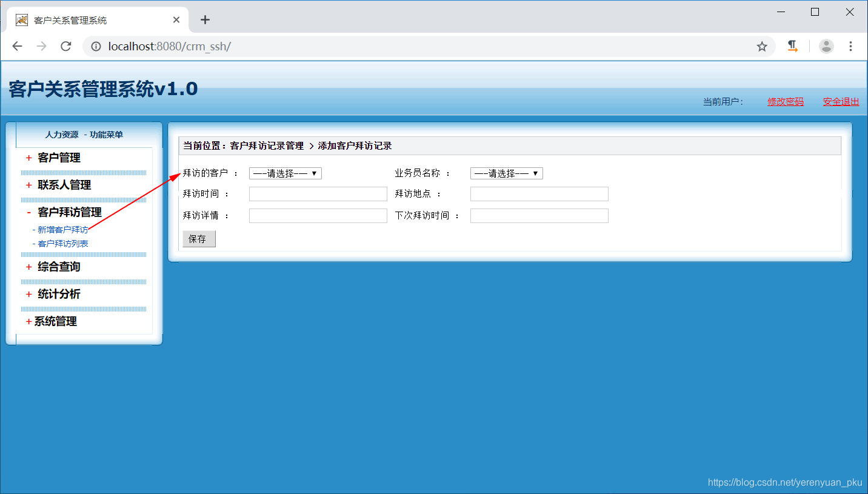
Task: Click the 安全退出 link
Action: [841, 102]
